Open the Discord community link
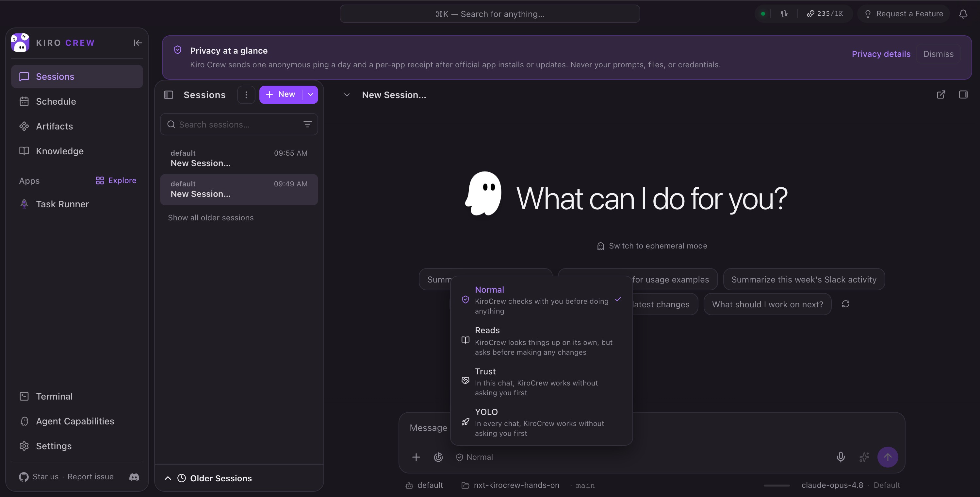 pos(134,477)
